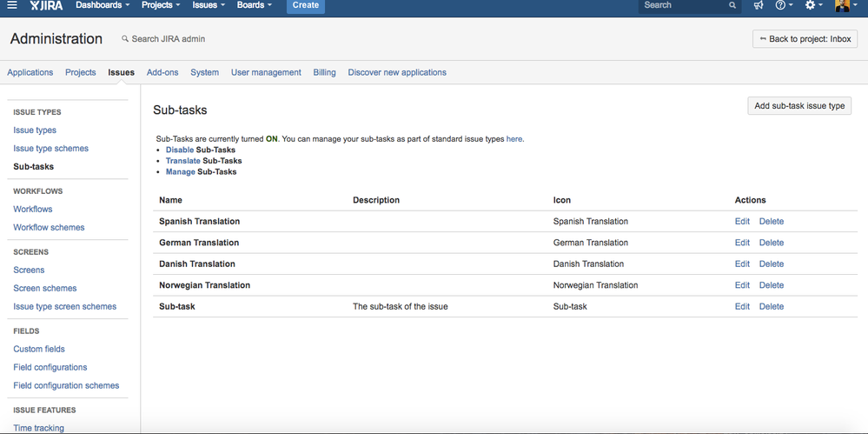Image resolution: width=868 pixels, height=434 pixels.
Task: Open Issue type schemes in sidebar
Action: coord(51,149)
